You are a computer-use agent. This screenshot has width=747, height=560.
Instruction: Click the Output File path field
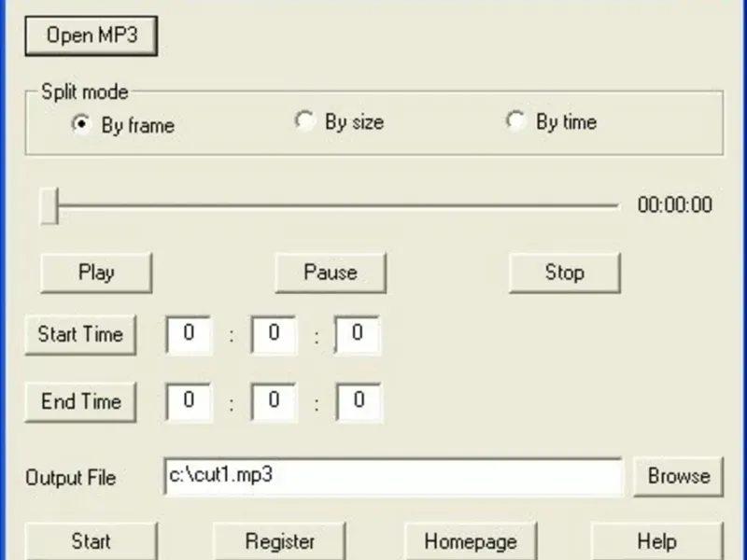(x=393, y=477)
